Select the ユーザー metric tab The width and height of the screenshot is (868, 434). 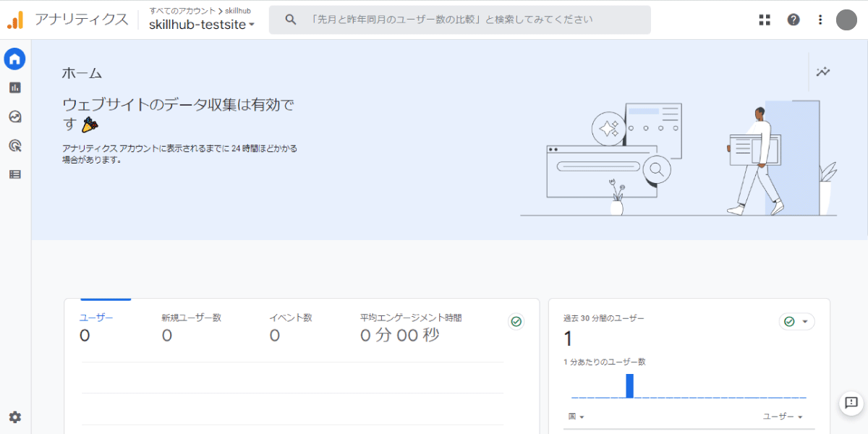97,327
